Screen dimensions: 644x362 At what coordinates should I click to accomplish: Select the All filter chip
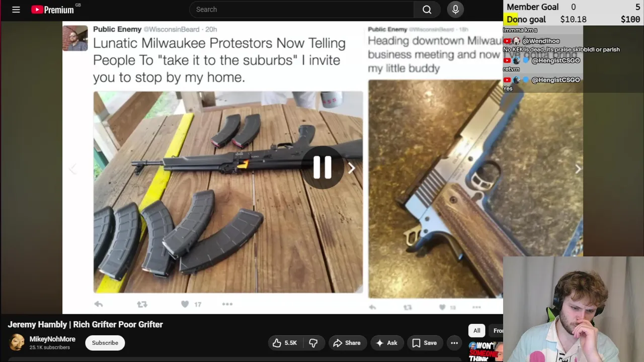pos(476,330)
